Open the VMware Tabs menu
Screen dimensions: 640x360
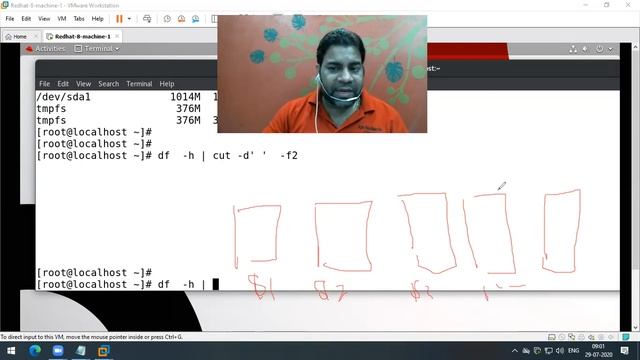coord(79,19)
